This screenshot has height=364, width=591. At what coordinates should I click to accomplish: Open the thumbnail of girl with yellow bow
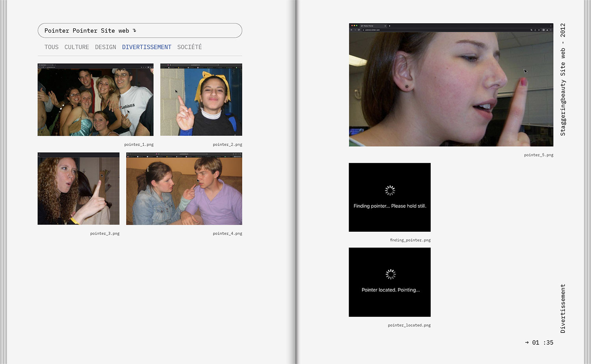click(201, 100)
